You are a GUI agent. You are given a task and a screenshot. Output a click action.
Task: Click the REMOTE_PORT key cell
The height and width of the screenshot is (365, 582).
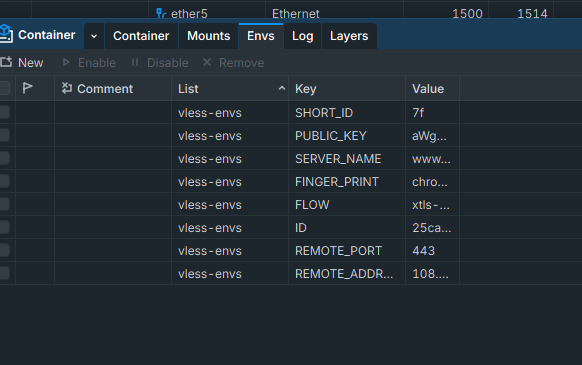347,251
